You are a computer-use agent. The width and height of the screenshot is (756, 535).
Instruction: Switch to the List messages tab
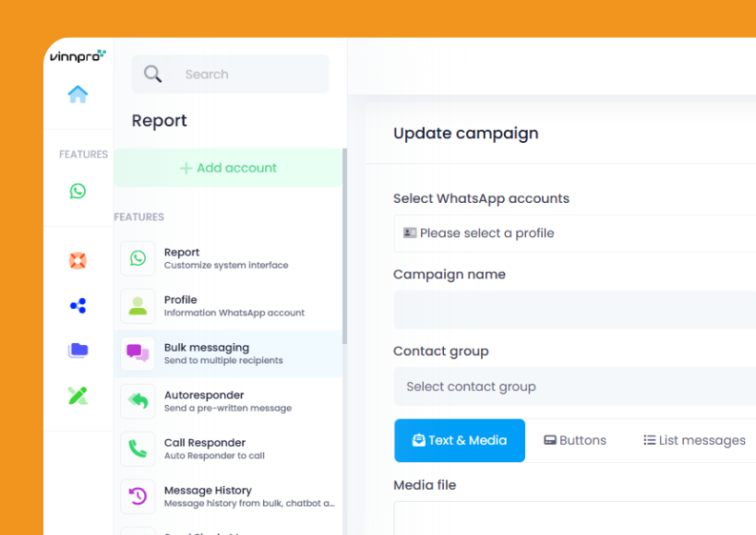(x=694, y=440)
